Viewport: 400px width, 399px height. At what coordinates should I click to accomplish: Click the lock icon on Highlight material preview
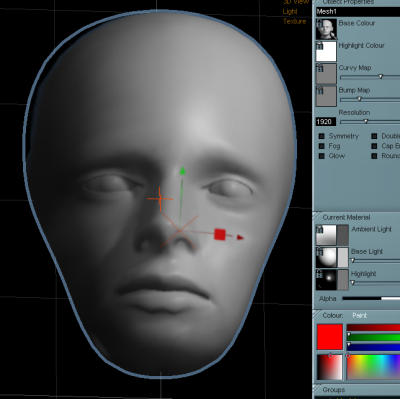(x=319, y=274)
